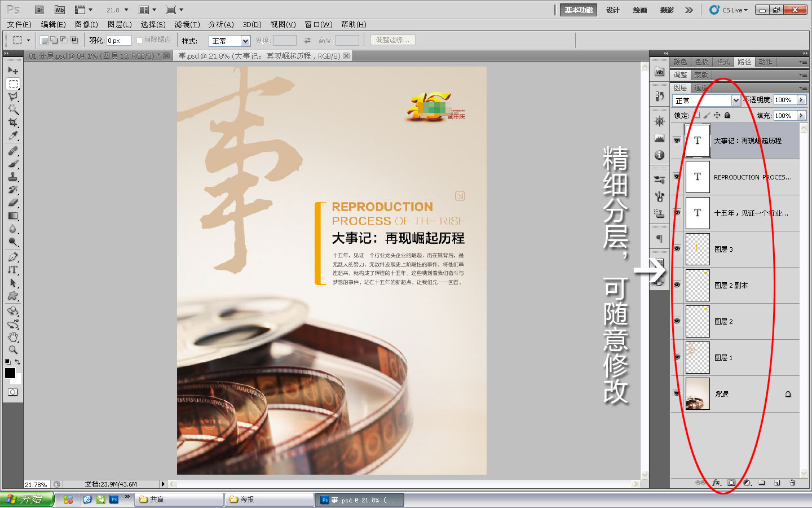Select the 3D Rotate tool
This screenshot has height=508, width=812.
[13, 311]
